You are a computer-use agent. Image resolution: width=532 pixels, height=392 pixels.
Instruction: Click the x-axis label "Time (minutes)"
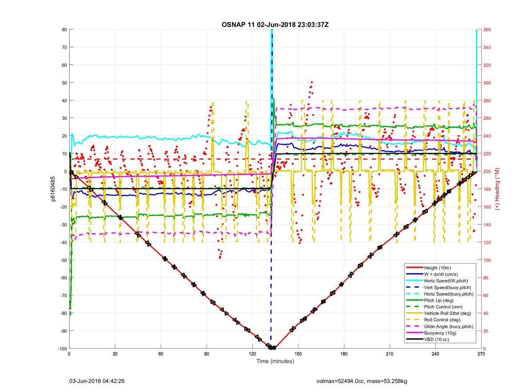pos(275,361)
